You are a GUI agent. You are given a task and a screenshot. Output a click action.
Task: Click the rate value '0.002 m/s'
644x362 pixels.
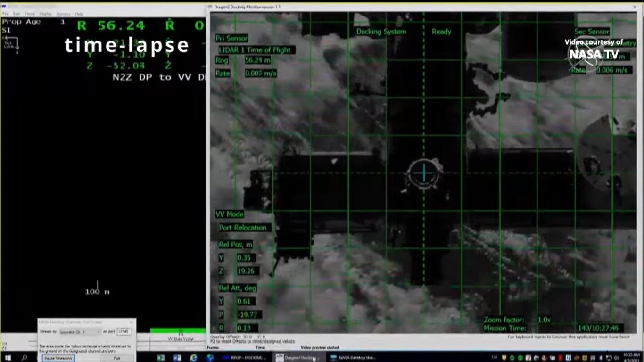point(260,74)
